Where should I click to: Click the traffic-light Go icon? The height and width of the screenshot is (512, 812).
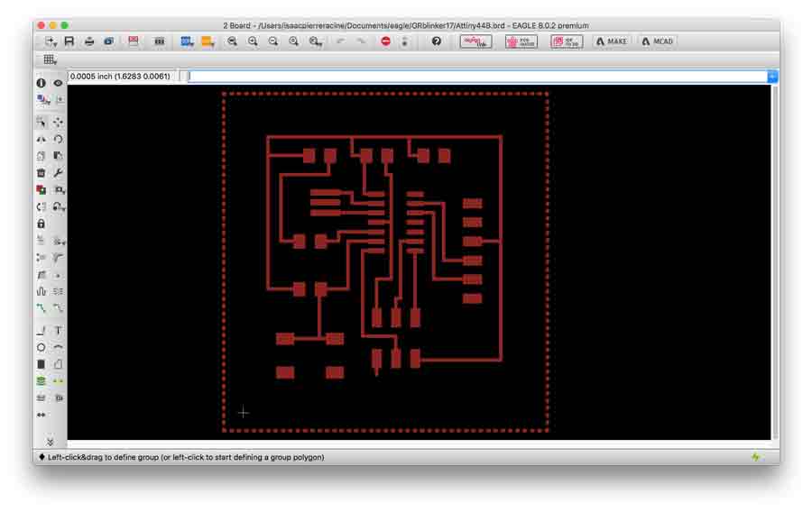coord(404,41)
